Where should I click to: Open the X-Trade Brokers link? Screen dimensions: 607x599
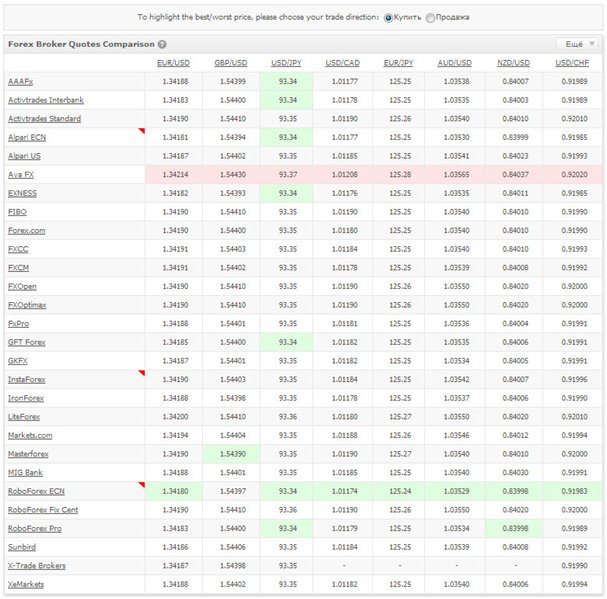(36, 566)
